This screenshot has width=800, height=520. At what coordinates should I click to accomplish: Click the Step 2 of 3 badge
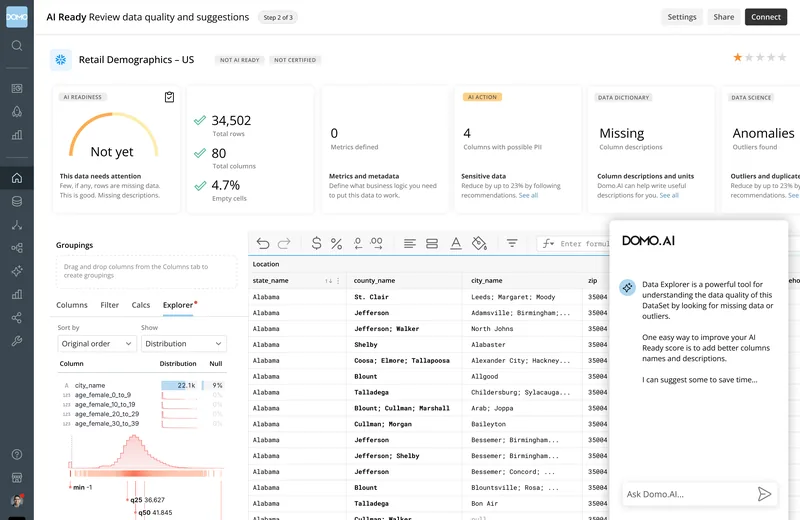tap(278, 17)
